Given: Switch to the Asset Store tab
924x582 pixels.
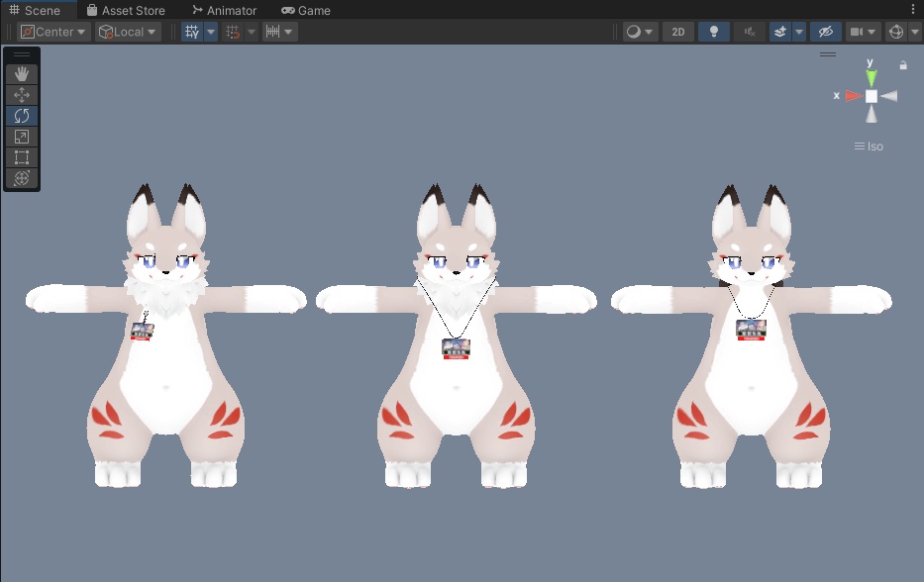Looking at the screenshot, I should click(x=126, y=10).
